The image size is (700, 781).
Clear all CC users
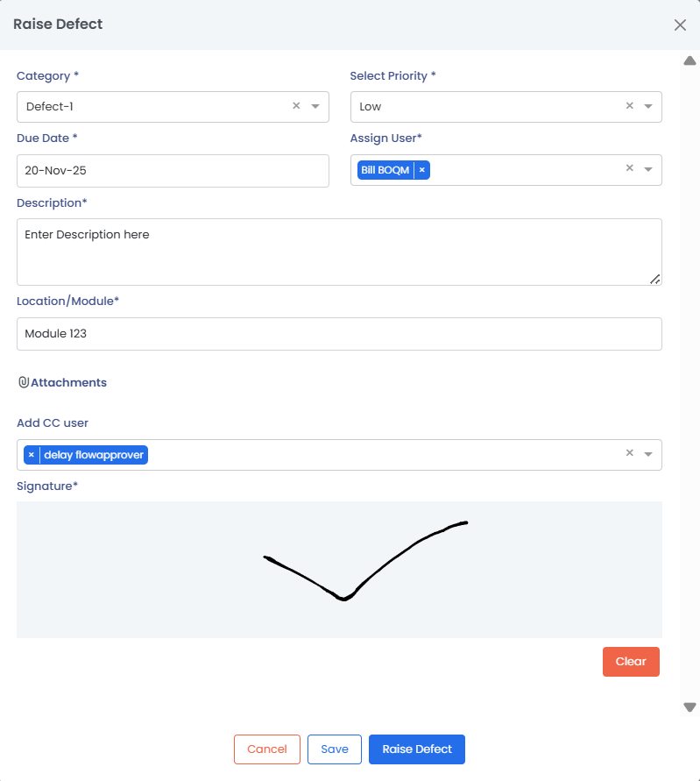629,454
